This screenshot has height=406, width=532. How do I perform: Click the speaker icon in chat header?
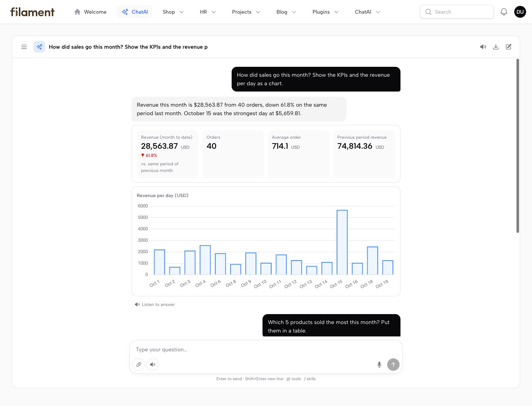(x=483, y=47)
